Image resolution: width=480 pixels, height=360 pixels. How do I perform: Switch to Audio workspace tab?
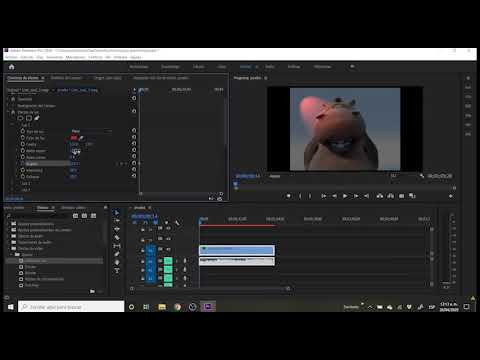click(x=270, y=67)
